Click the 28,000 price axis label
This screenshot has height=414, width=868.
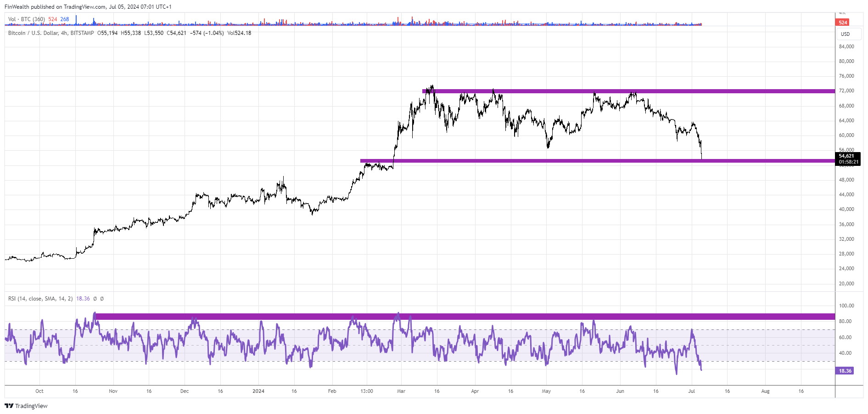[846, 254]
